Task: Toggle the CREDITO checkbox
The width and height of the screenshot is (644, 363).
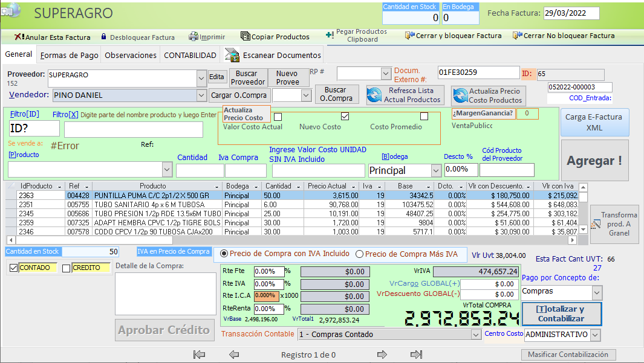Action: [67, 268]
